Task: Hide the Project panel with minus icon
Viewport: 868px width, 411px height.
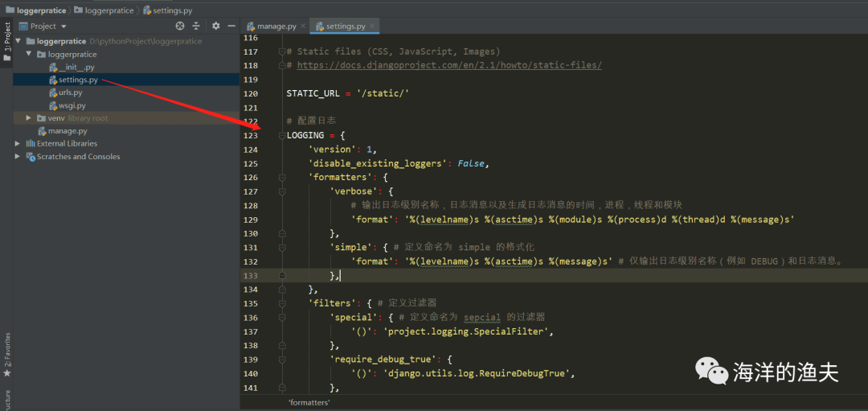Action: pos(231,26)
